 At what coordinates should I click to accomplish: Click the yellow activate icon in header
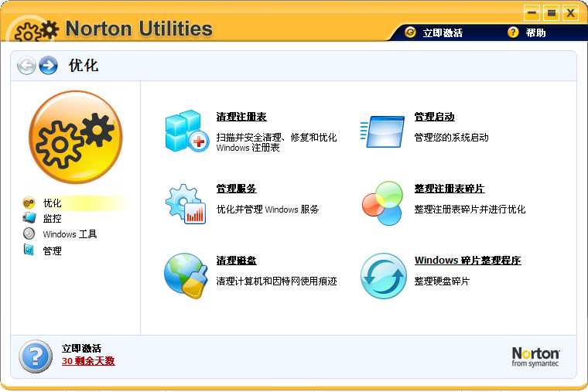410,32
